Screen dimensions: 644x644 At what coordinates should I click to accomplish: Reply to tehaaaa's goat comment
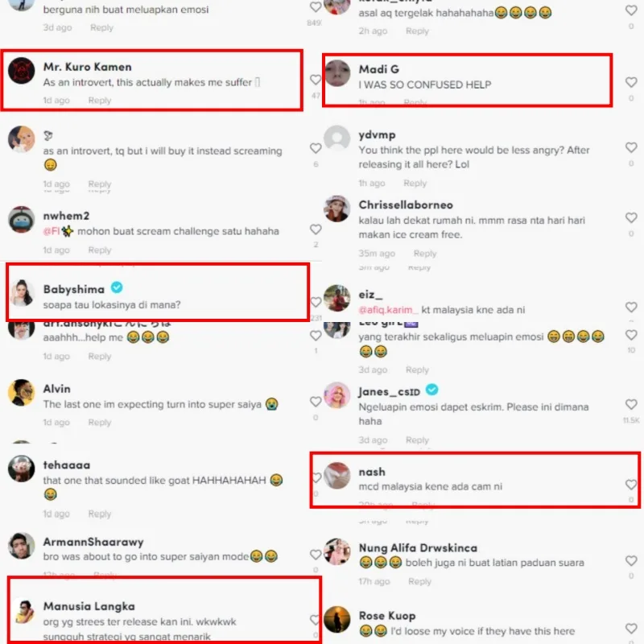click(99, 514)
